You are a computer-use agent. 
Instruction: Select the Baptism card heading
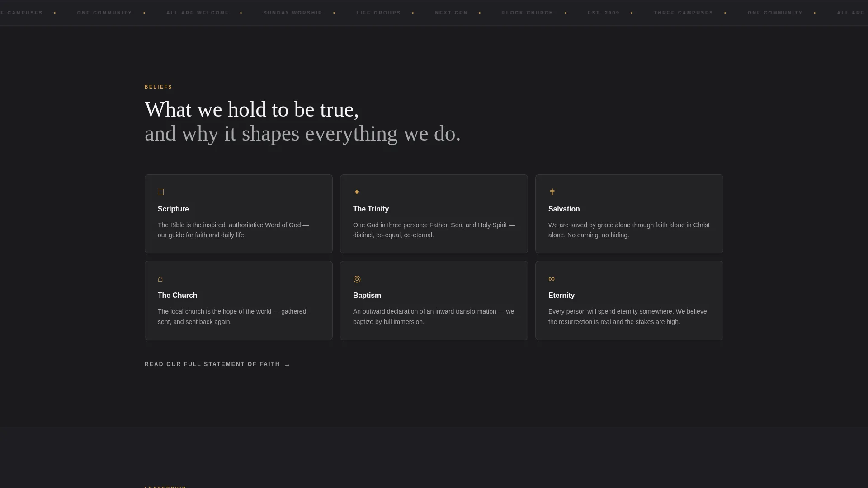[367, 295]
